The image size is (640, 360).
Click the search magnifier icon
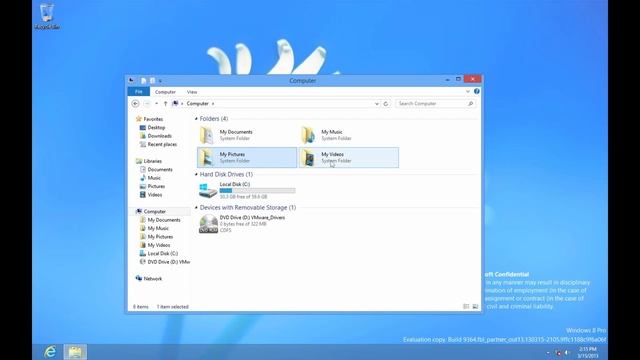tap(471, 104)
